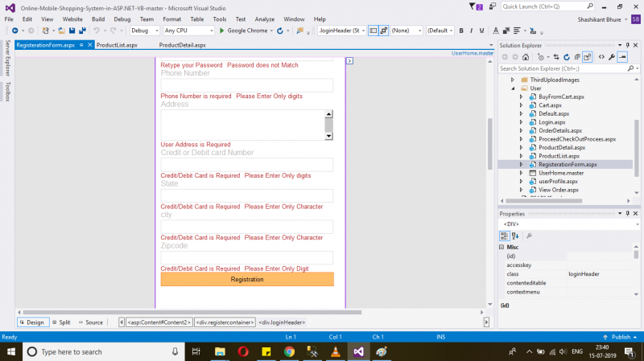The width and height of the screenshot is (644, 361).
Task: Click the Property Pages wrench in Properties panel
Action: coord(530,236)
